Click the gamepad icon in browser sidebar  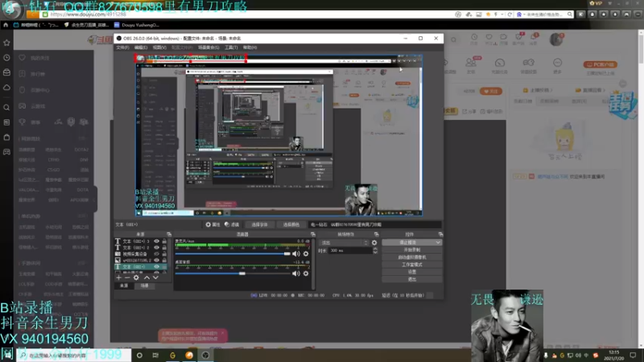(6, 152)
